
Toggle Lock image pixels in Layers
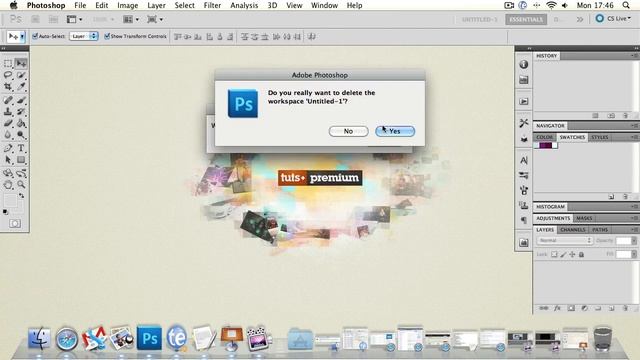(x=563, y=254)
